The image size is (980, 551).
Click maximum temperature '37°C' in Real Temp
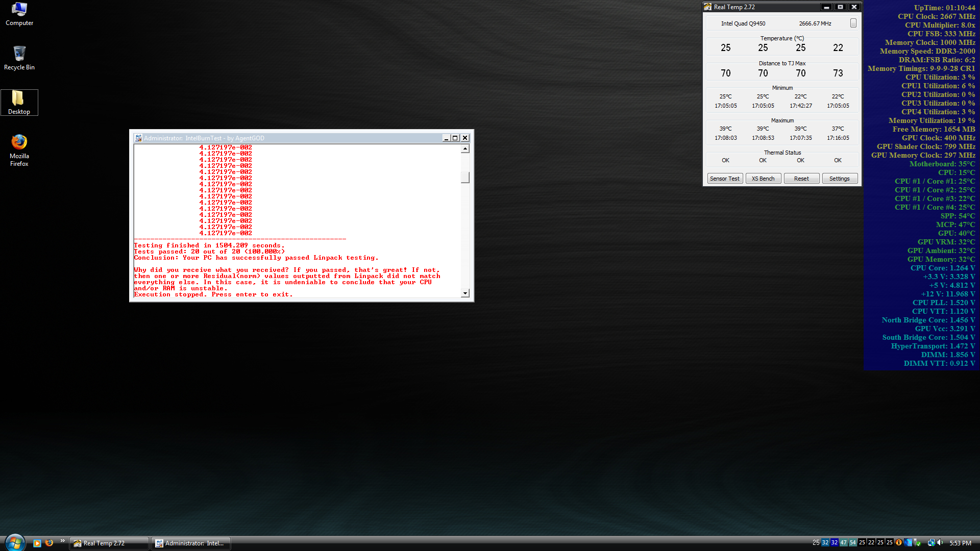point(838,129)
